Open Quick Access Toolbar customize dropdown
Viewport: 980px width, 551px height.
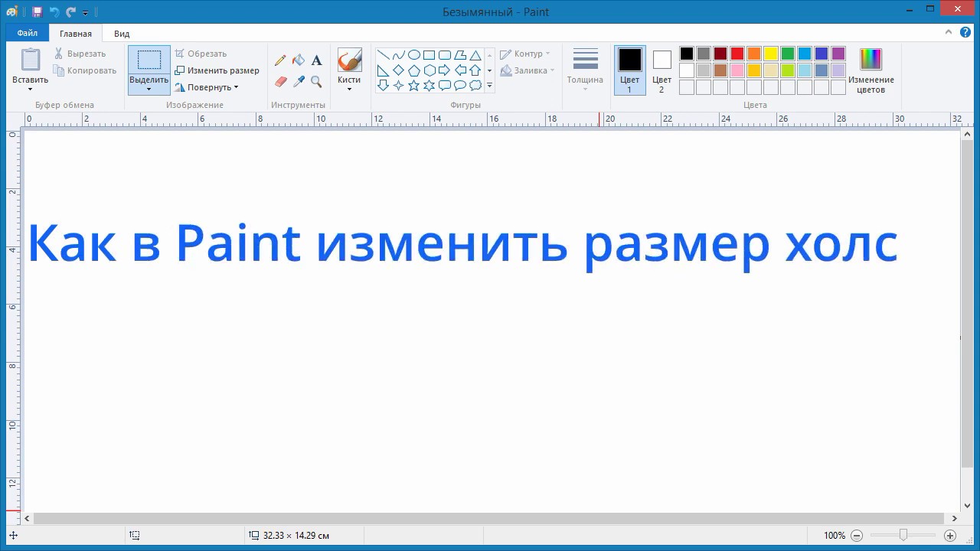click(x=86, y=13)
